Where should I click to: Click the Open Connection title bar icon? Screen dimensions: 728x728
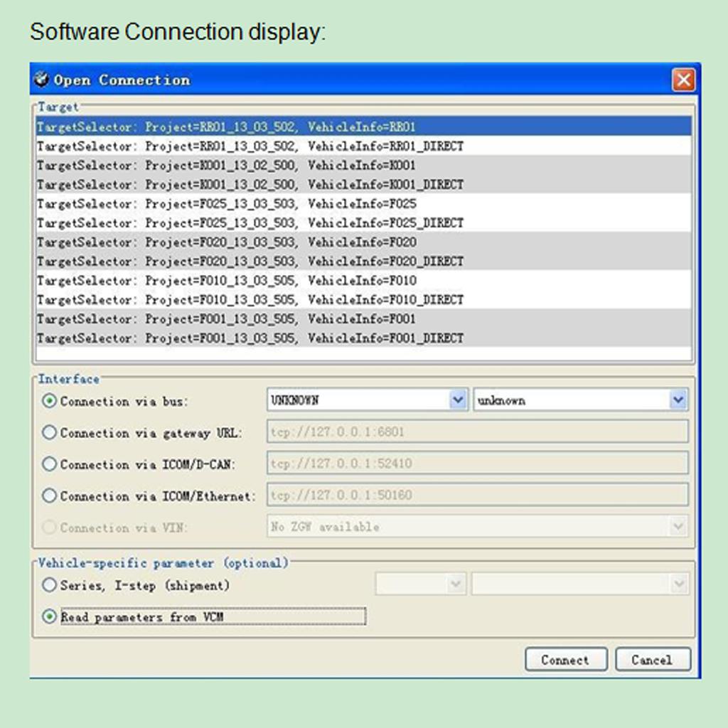pyautogui.click(x=42, y=79)
